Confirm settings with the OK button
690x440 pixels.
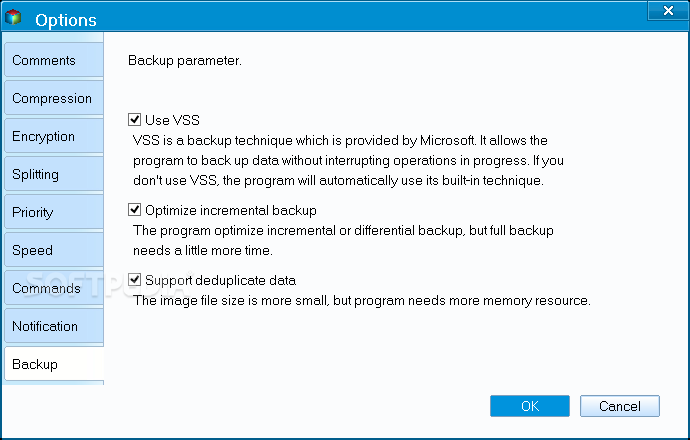(530, 406)
